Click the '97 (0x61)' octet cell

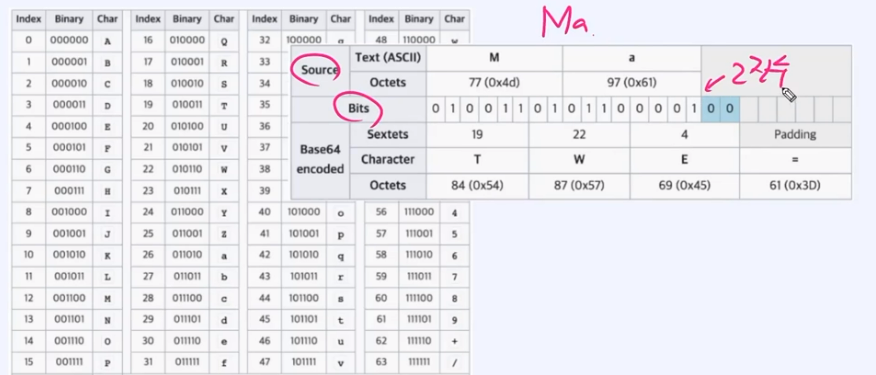(x=631, y=83)
